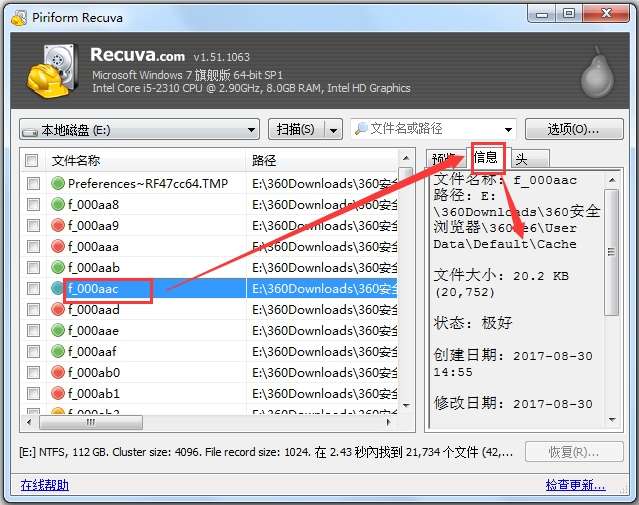Check the box for f_000aa8
The image size is (639, 505).
click(33, 204)
